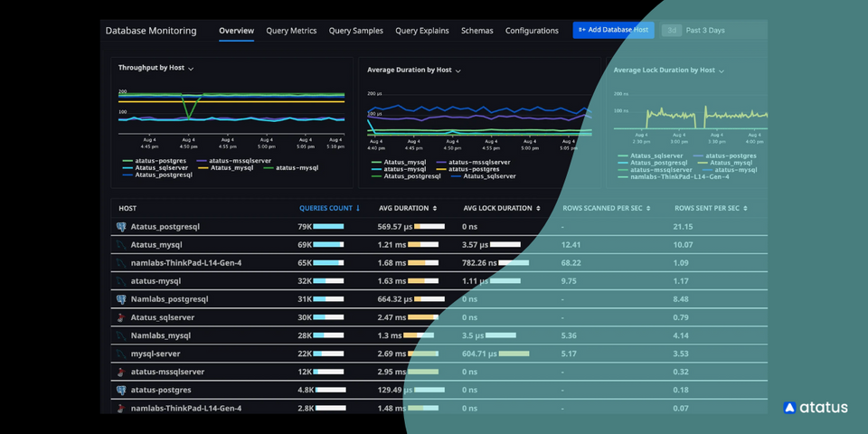Image resolution: width=868 pixels, height=434 pixels.
Task: Open the Namlabs_postgresql host row
Action: [x=439, y=299]
